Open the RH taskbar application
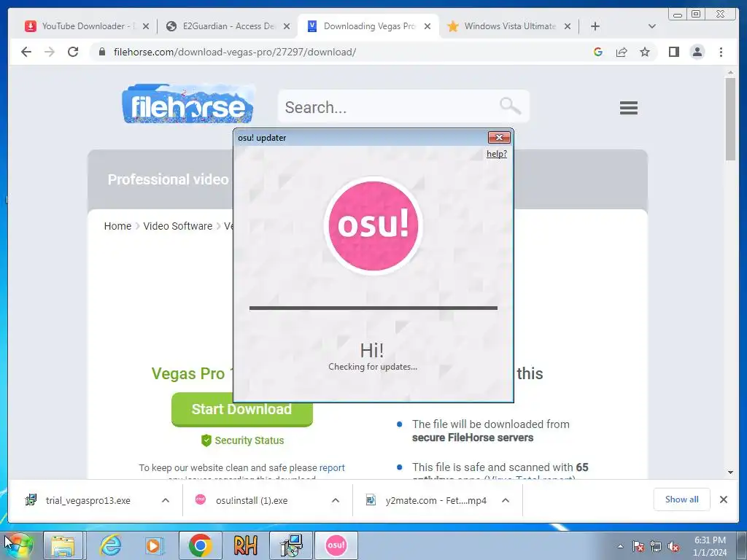The image size is (747, 560). pyautogui.click(x=245, y=545)
